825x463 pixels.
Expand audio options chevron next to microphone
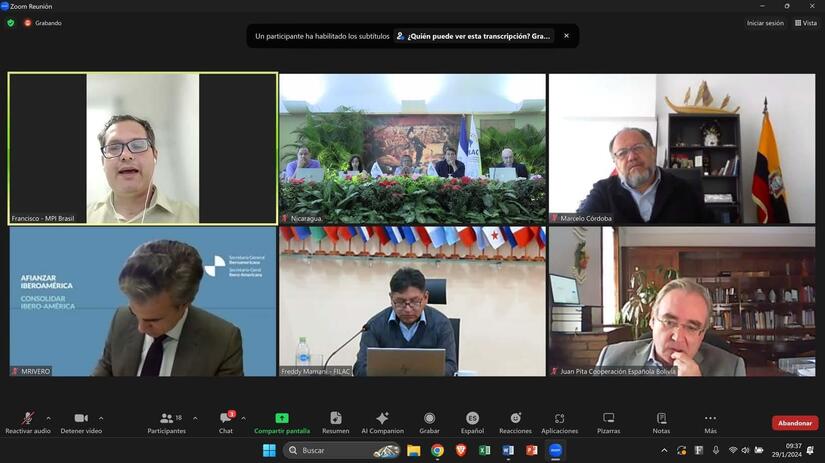tap(47, 418)
